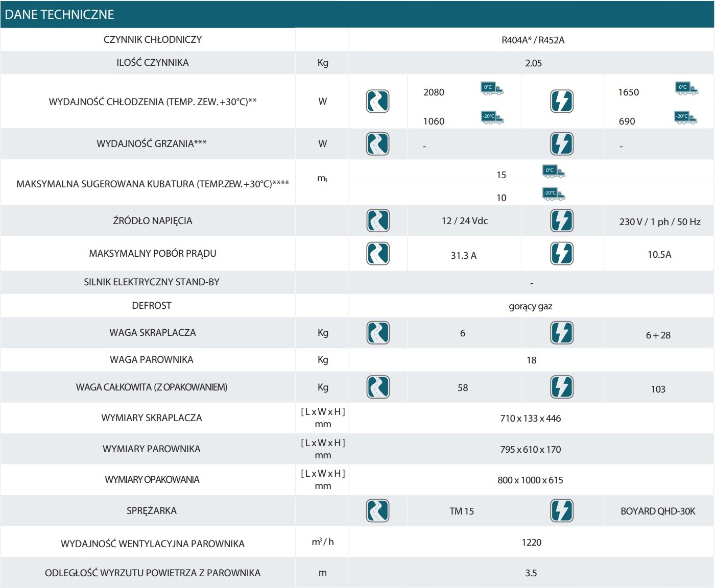Screen dimensions: 715x588
Task: Click the 1650 cooling capacity value
Action: (x=628, y=92)
